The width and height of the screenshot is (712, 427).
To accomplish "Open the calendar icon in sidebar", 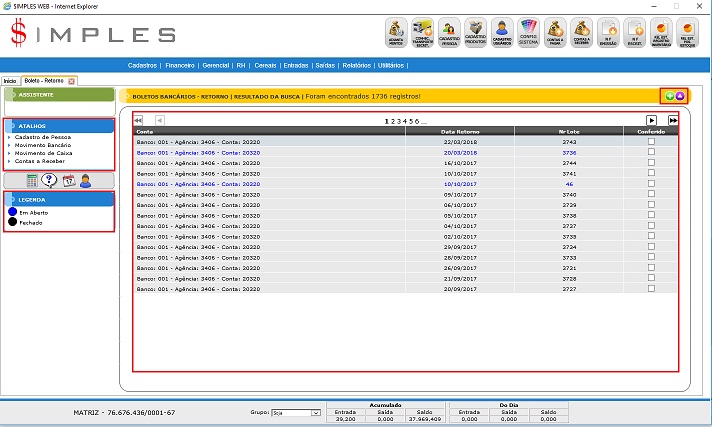I will tap(68, 180).
